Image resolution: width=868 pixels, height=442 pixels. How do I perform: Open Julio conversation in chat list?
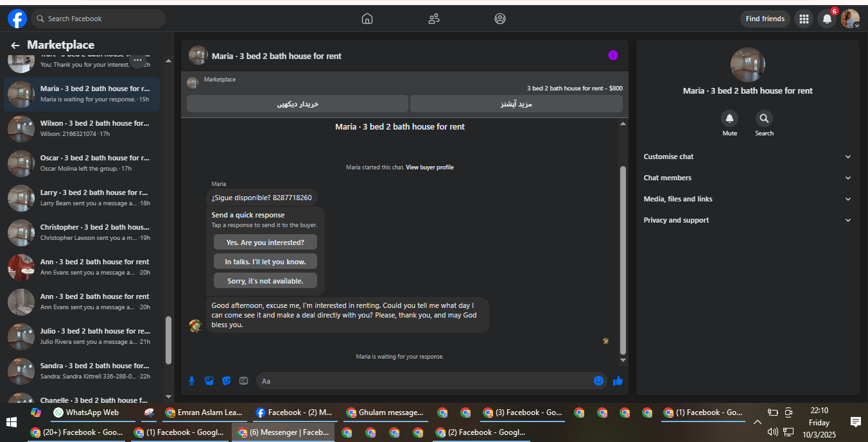coord(82,336)
